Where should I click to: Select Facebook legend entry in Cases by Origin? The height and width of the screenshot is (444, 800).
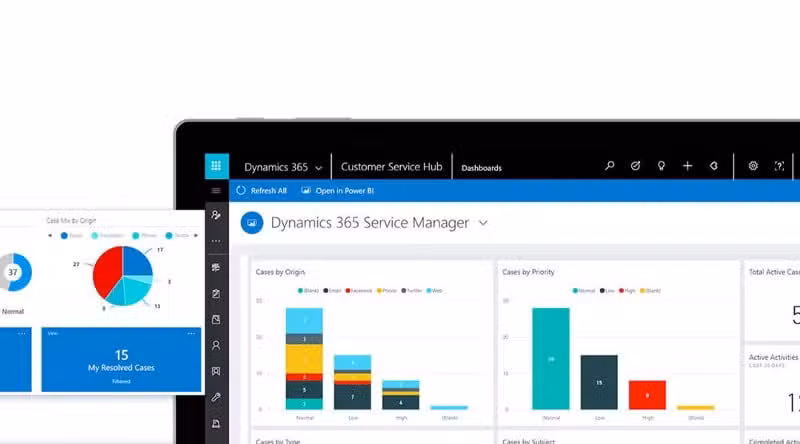[359, 290]
